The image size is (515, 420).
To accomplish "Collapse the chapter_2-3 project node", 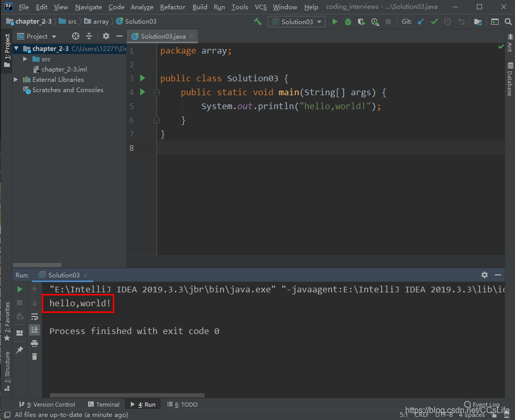I will point(16,48).
